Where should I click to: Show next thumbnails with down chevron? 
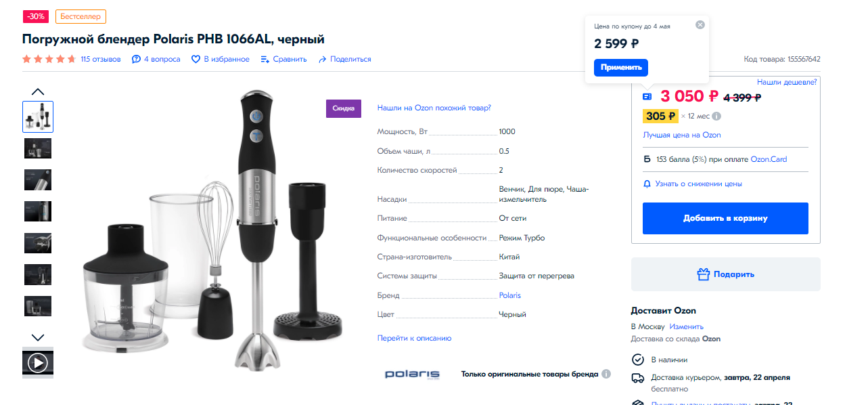click(x=38, y=337)
